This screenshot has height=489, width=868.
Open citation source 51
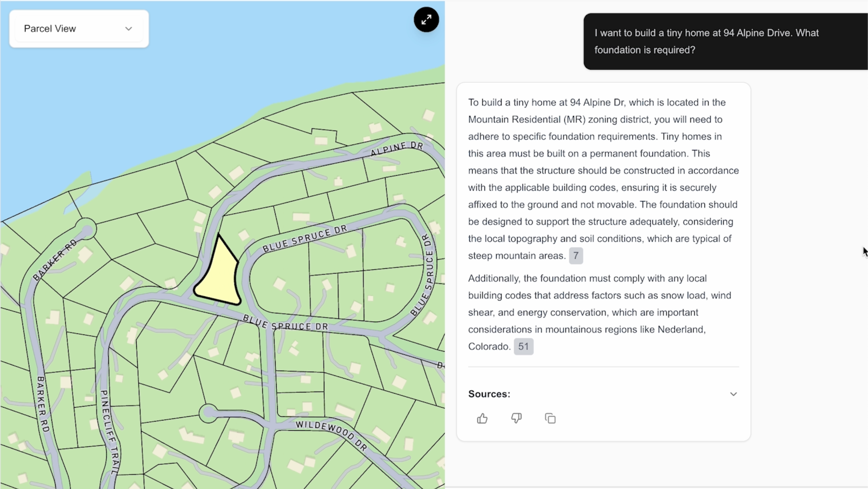[x=523, y=346]
